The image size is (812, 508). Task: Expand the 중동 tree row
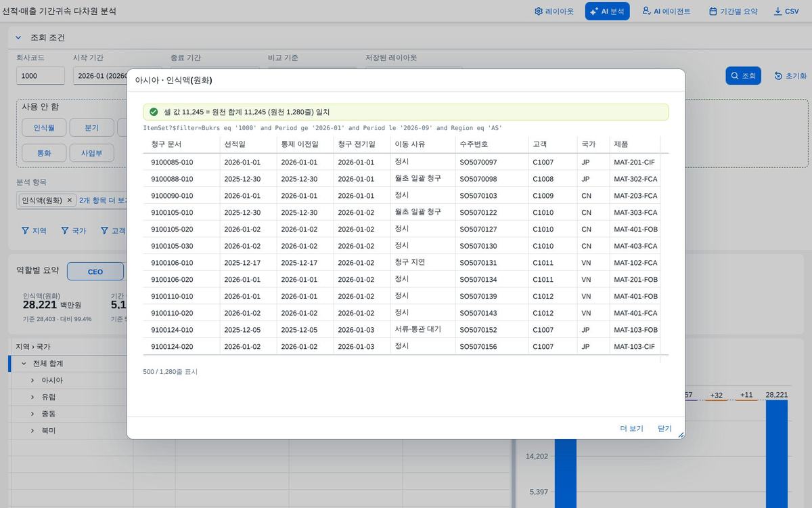click(x=32, y=414)
